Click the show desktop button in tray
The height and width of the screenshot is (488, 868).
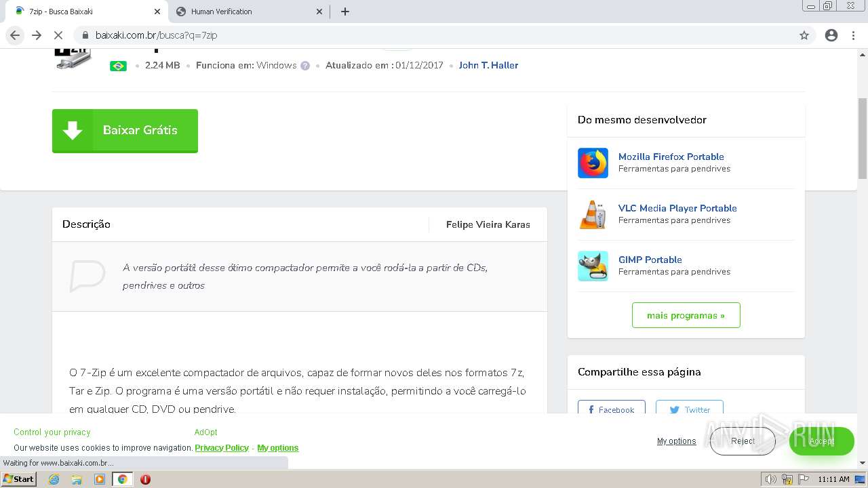(x=860, y=479)
